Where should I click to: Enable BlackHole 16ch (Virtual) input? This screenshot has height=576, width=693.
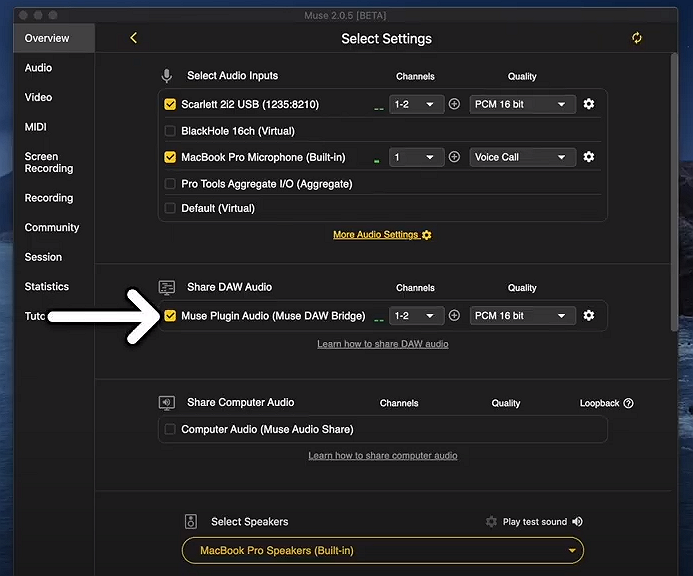click(170, 131)
